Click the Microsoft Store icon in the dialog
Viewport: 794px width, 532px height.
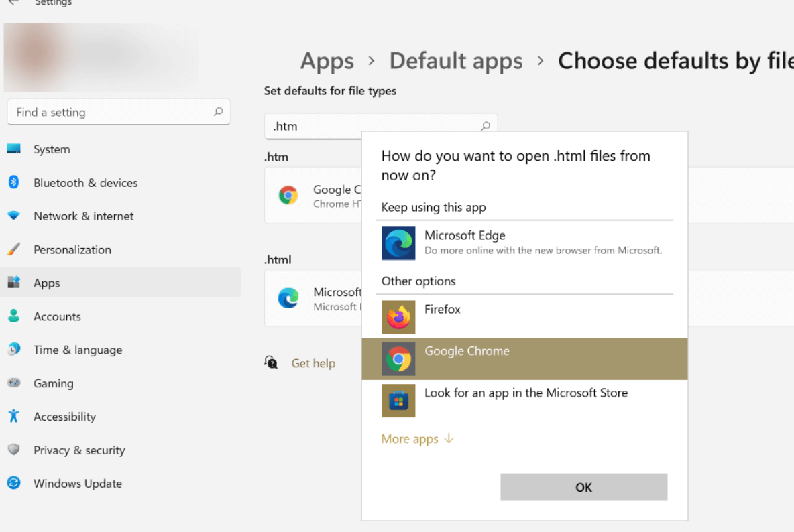coord(398,401)
